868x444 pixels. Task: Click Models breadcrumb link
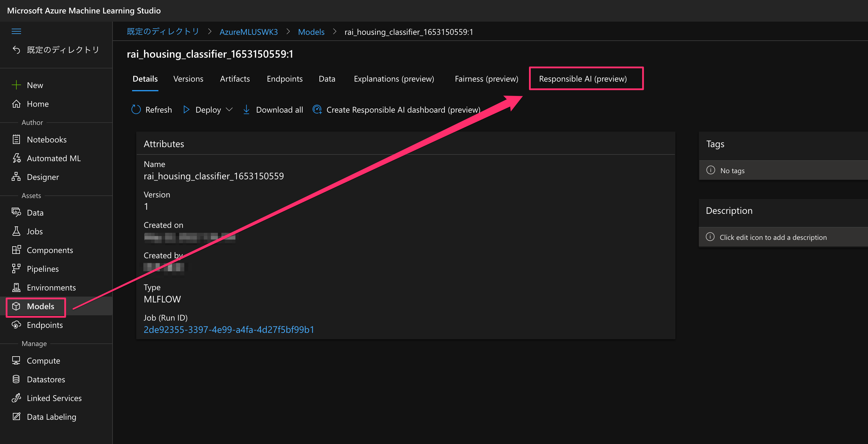click(311, 32)
